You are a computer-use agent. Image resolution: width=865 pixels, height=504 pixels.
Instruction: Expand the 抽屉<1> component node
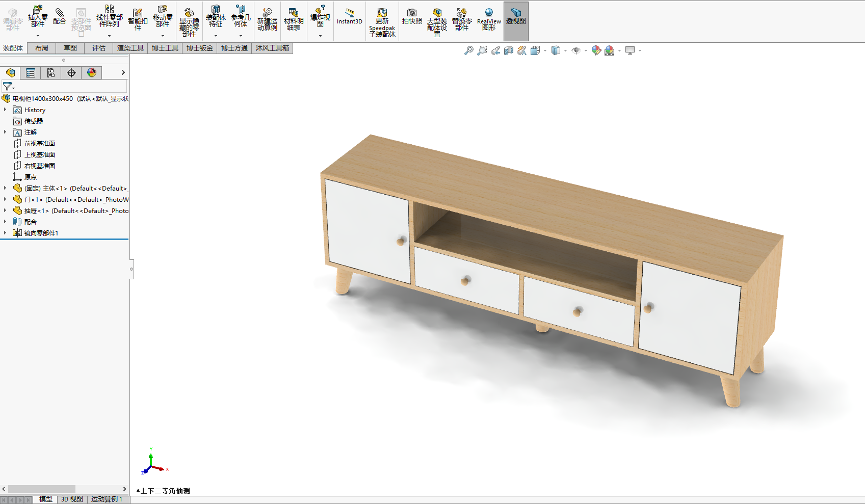coord(5,210)
